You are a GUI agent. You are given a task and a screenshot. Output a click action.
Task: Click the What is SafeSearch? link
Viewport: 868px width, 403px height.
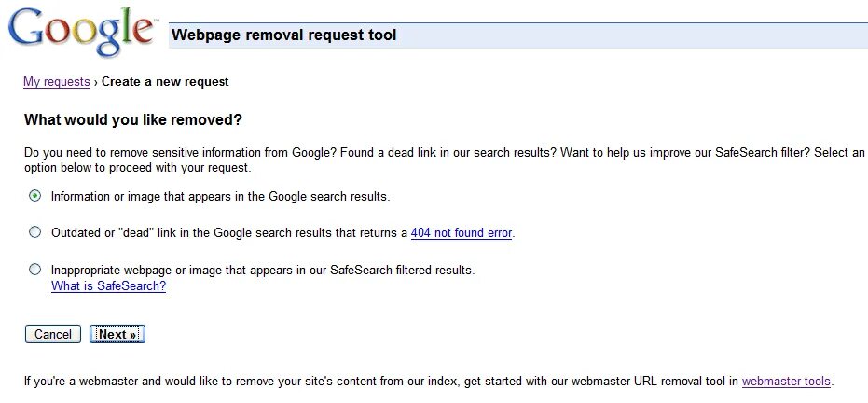coord(108,286)
